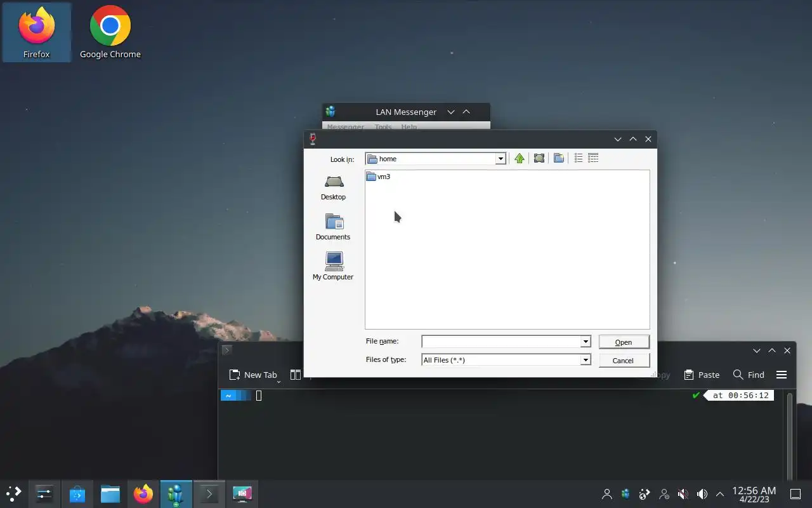Screen dimensions: 812x508
Task: Switch file dialog to details view
Action: pyautogui.click(x=593, y=158)
